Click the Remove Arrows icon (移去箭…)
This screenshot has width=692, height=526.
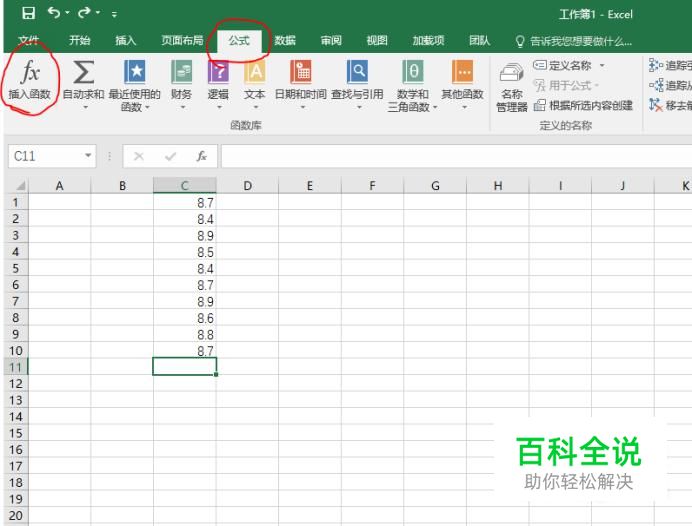click(655, 105)
